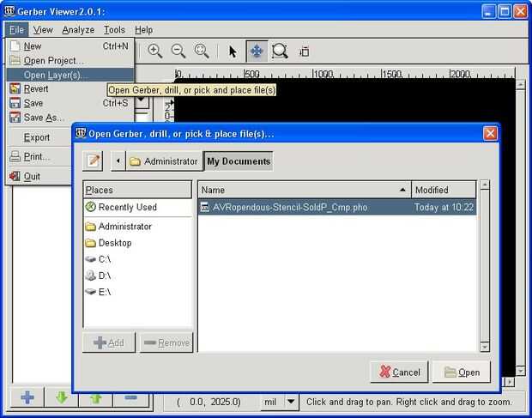
Task: Open the mil units dropdown
Action: pos(290,402)
